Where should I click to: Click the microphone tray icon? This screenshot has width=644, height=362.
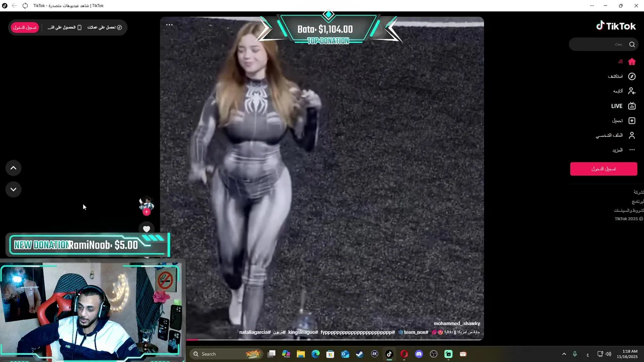[575, 354]
